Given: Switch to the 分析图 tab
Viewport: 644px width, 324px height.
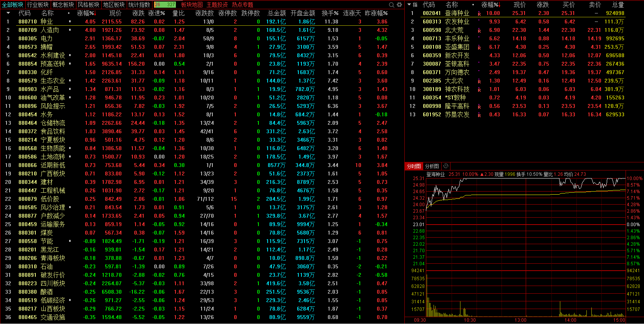Looking at the screenshot, I should [x=432, y=166].
